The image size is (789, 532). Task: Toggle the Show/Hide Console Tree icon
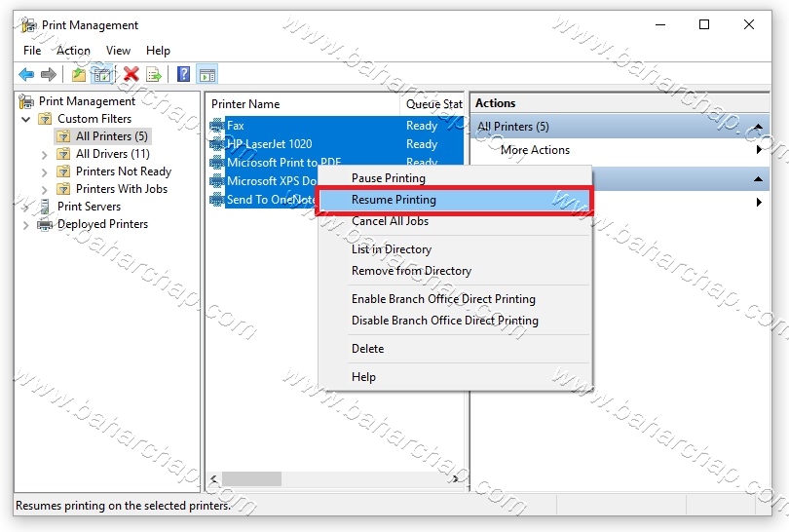click(102, 74)
